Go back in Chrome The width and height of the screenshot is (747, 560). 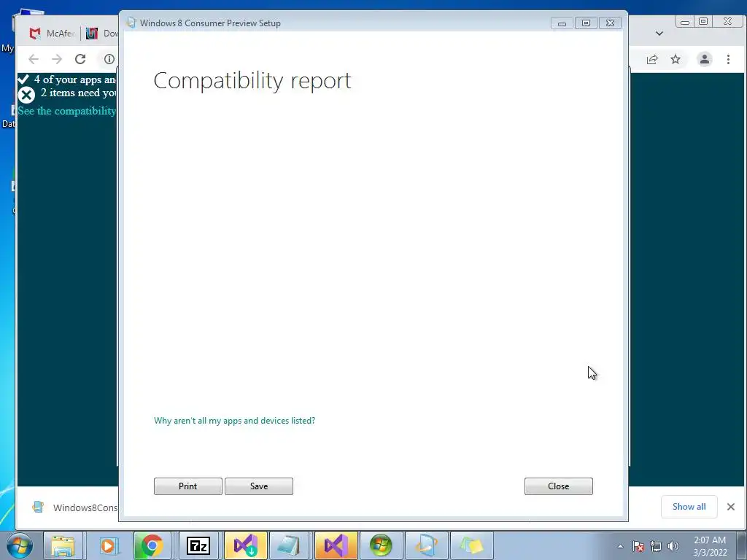[34, 59]
